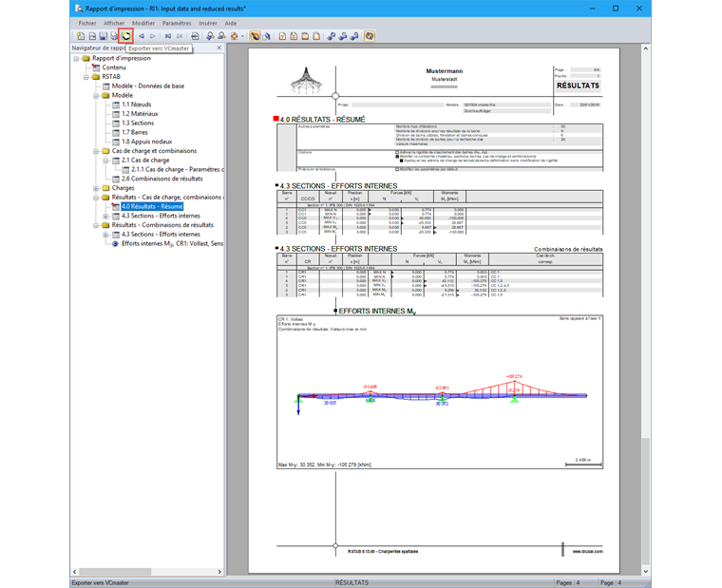Click the save diskette toolbar icon

(104, 36)
